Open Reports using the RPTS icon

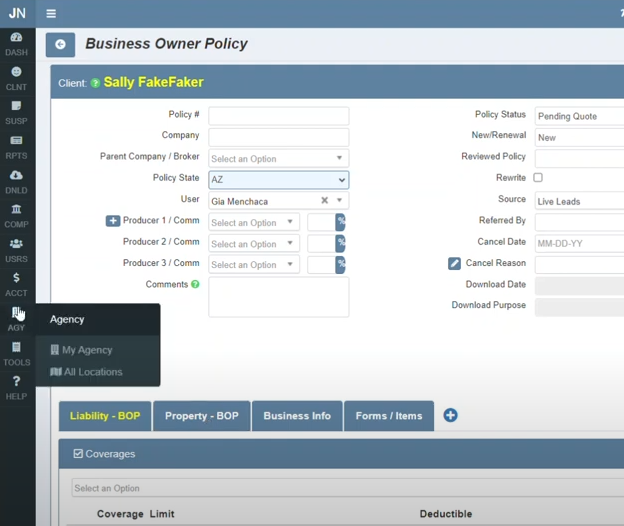point(16,146)
